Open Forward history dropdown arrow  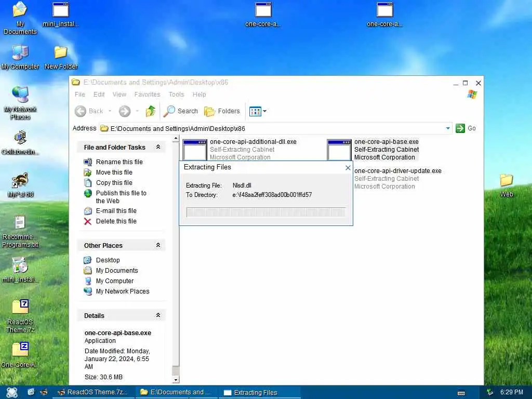(137, 111)
